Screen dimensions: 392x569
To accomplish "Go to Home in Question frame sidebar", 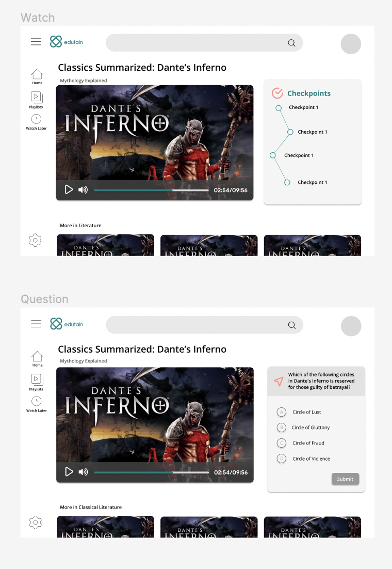I will click(x=37, y=359).
